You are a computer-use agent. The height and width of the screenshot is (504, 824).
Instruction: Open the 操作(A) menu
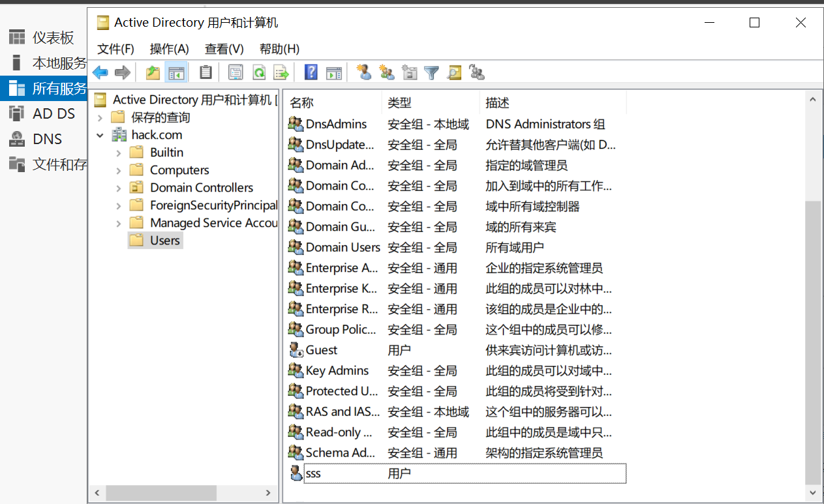[x=169, y=49]
